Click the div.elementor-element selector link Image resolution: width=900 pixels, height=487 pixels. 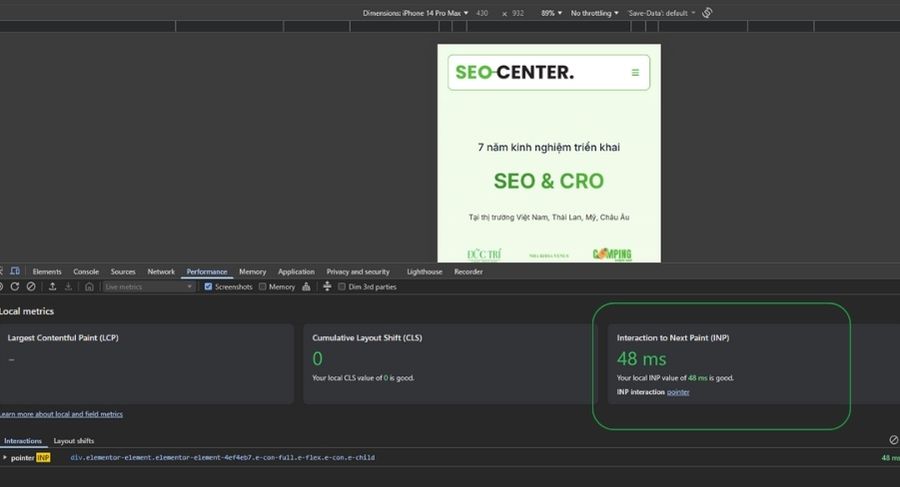coord(222,458)
